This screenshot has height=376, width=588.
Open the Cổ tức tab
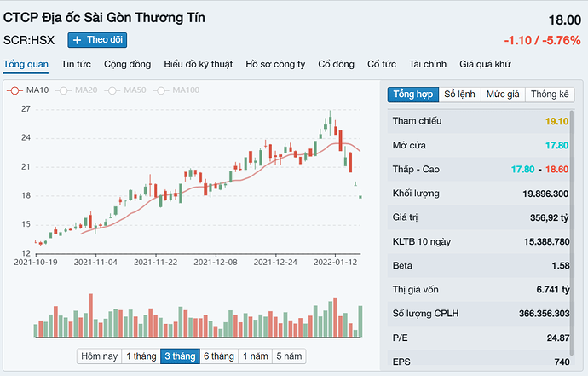(x=382, y=64)
